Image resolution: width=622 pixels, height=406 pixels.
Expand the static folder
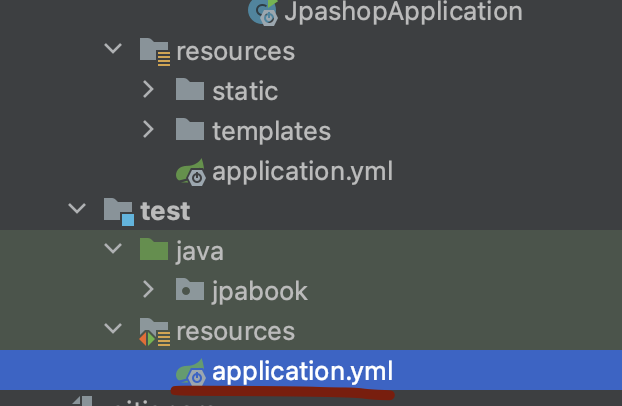(x=148, y=90)
